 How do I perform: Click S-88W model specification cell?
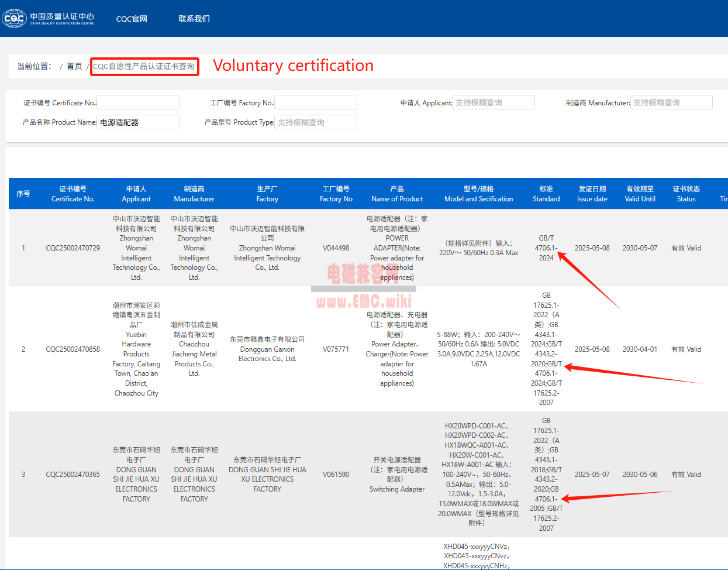tap(479, 349)
